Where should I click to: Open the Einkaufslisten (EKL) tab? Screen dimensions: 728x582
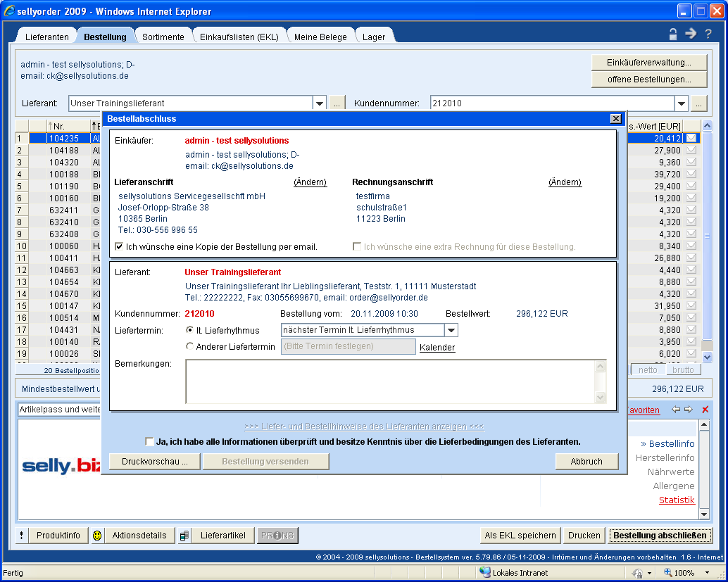click(x=239, y=37)
